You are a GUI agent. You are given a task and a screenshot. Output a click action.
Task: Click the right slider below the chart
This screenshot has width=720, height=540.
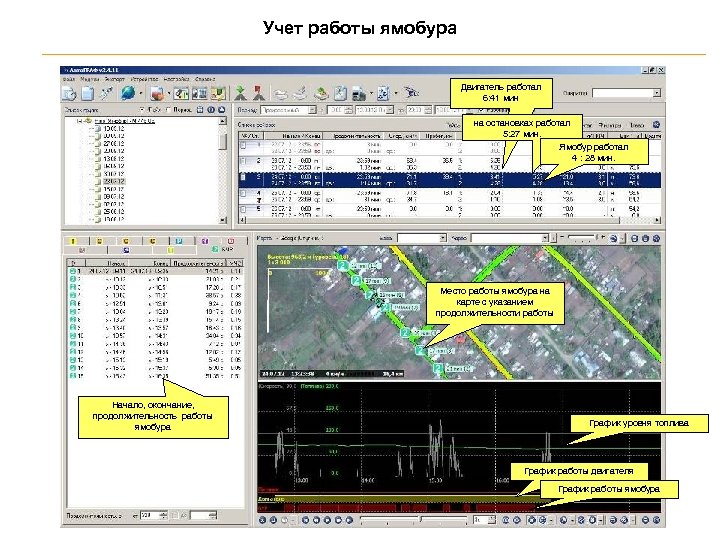coord(444,520)
